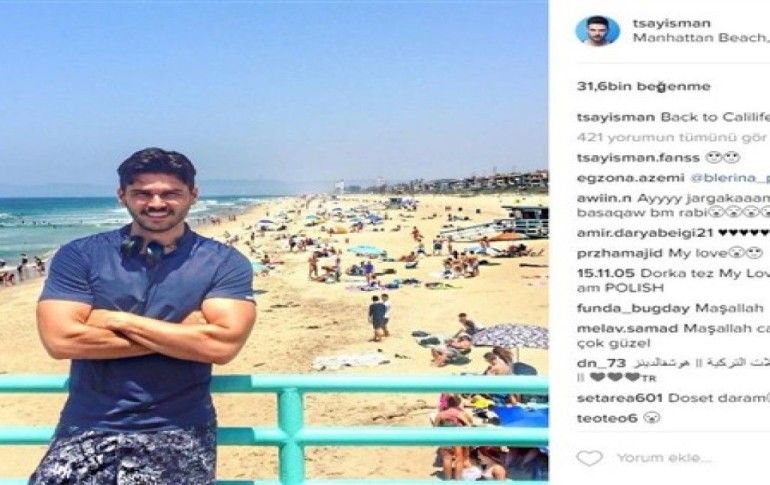Open funda_bugday commenter profile
This screenshot has width=770, height=485.
pyautogui.click(x=633, y=308)
